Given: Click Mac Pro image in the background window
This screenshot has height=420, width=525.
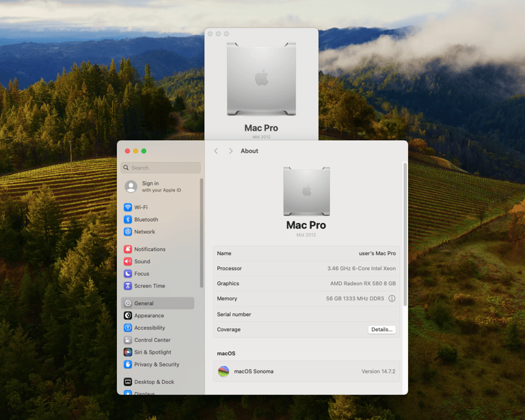Looking at the screenshot, I should [x=261, y=79].
